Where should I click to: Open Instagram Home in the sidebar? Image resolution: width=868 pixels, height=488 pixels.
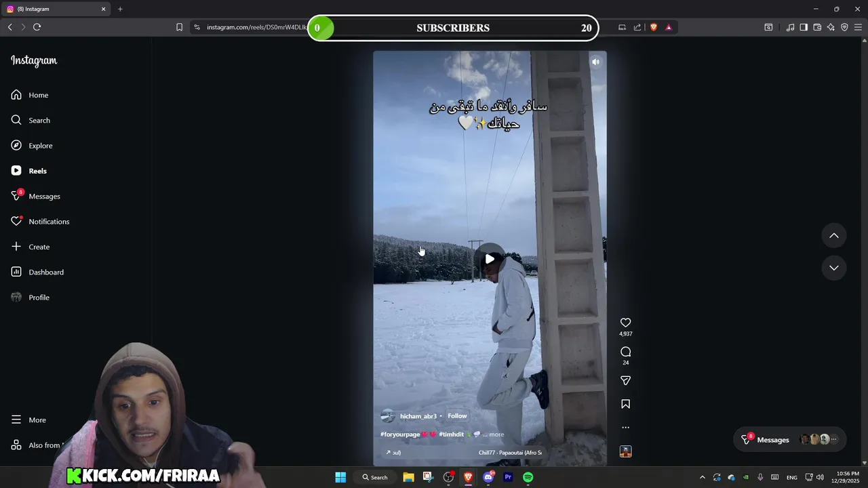click(30, 95)
